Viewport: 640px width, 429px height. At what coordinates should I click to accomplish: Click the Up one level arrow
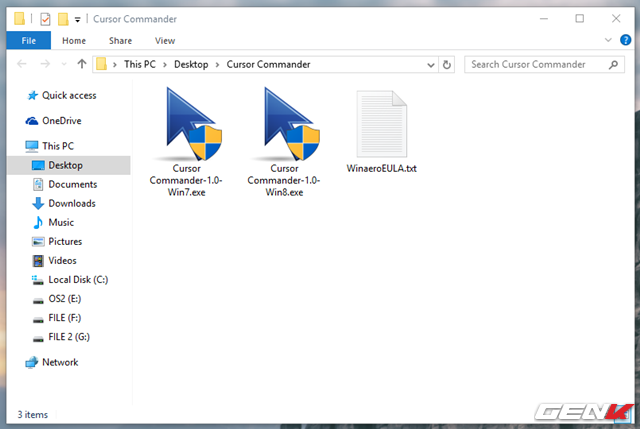click(81, 64)
